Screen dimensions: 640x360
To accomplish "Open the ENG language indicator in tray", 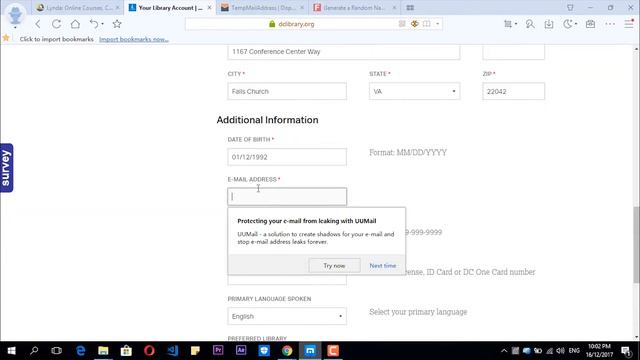I will pos(574,351).
